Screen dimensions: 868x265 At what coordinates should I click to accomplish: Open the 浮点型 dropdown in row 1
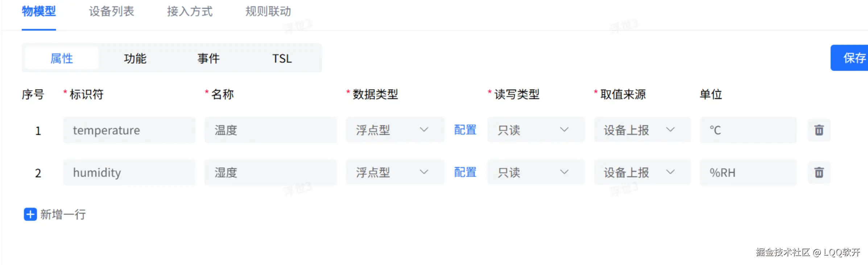[x=394, y=130]
